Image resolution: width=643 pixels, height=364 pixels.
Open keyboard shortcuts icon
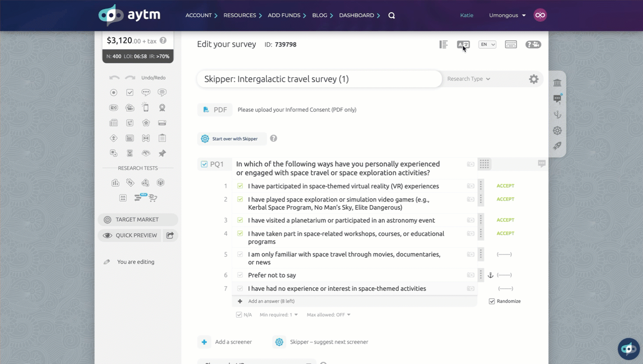click(x=511, y=44)
